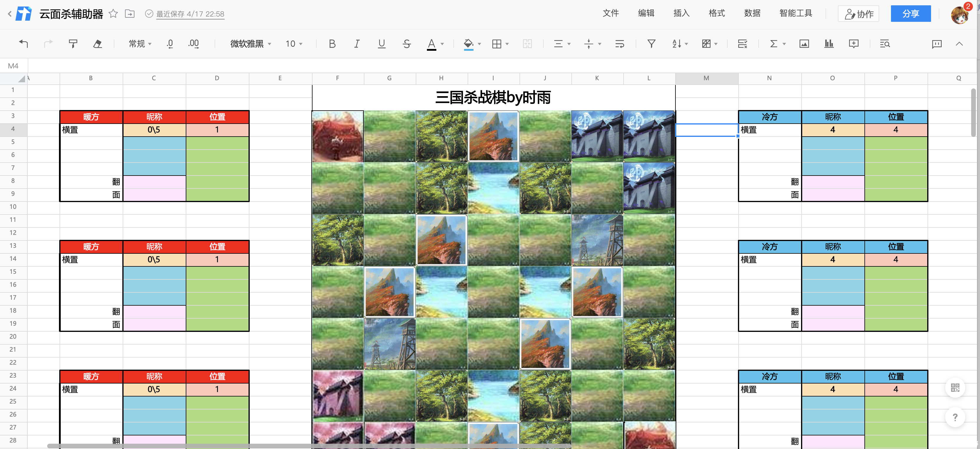Open the comments panel icon
This screenshot has width=980, height=449.
click(937, 44)
